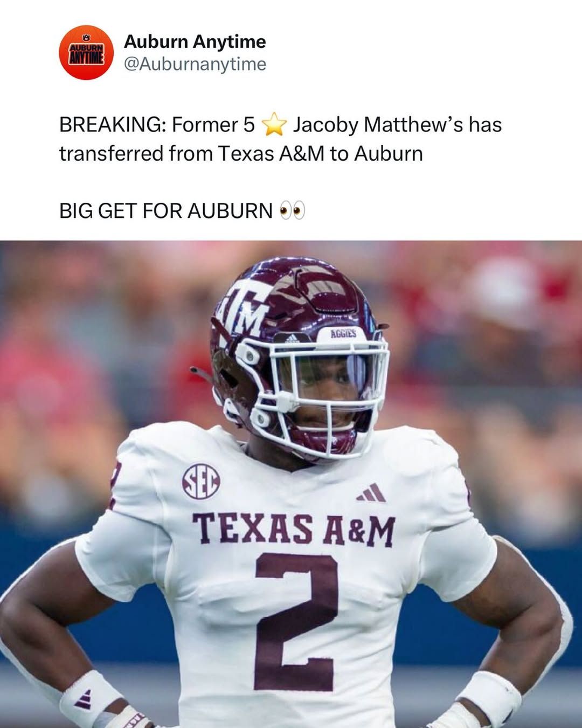582x728 pixels.
Task: Click the Auburn Anytime profile avatar
Action: tap(86, 52)
